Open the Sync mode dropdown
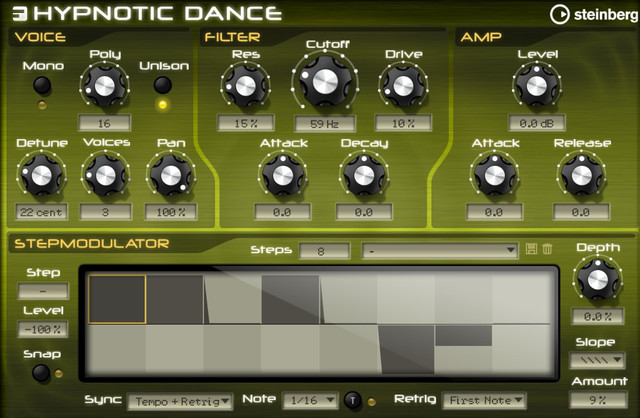The image size is (640, 418). tap(180, 401)
